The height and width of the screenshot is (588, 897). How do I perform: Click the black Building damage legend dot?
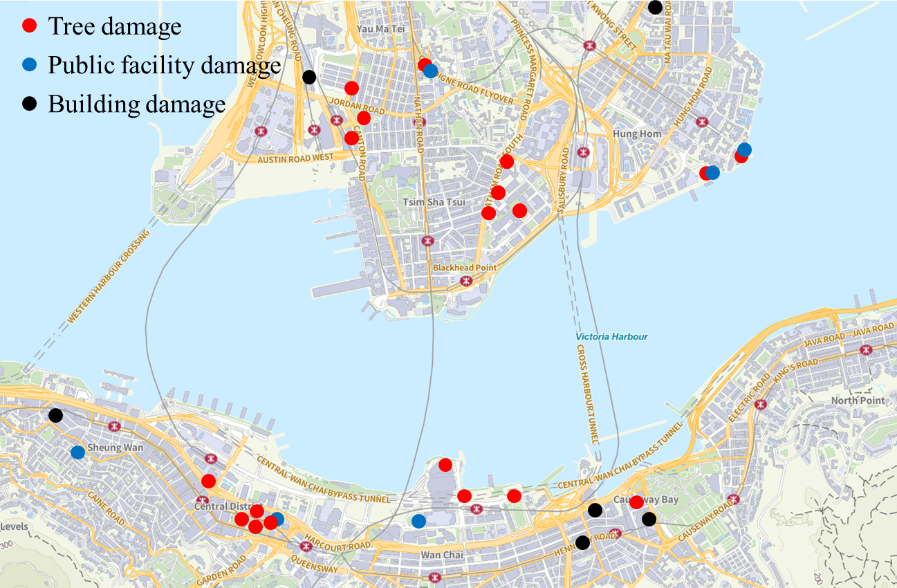pos(29,104)
